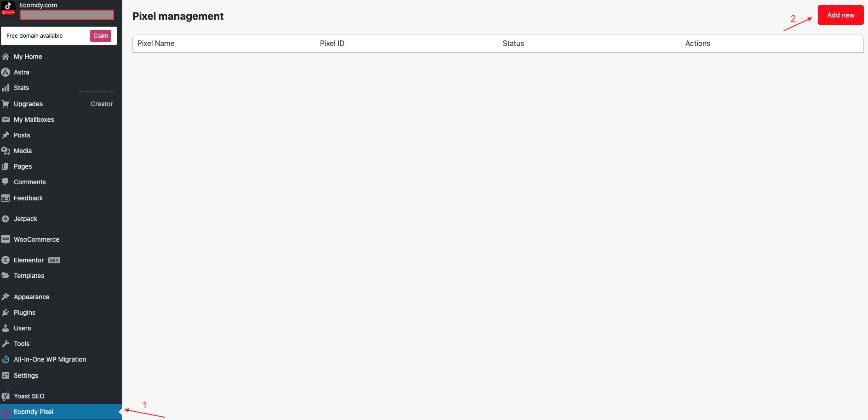Click the Add new pixel button
Viewport: 868px width, 420px height.
[840, 15]
